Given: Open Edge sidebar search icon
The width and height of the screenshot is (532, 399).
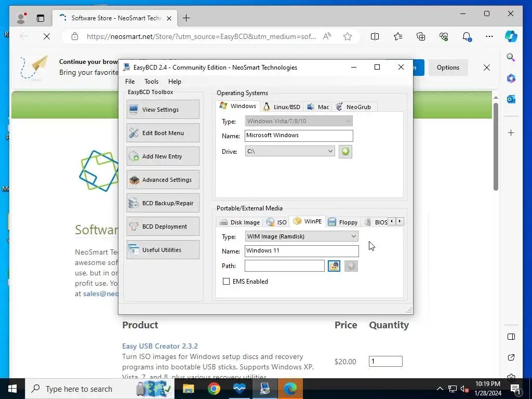Looking at the screenshot, I should tap(511, 57).
